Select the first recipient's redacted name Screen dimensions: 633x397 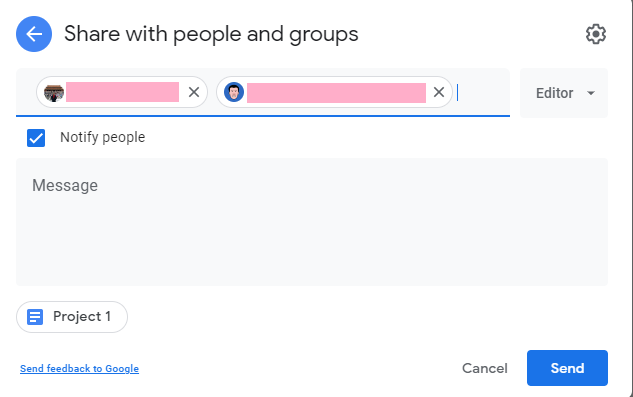(122, 92)
